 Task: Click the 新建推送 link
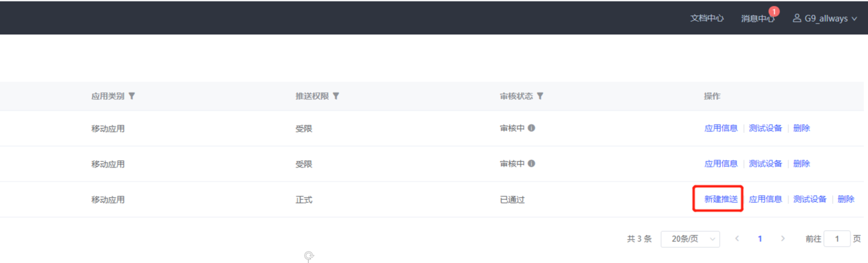click(x=721, y=200)
